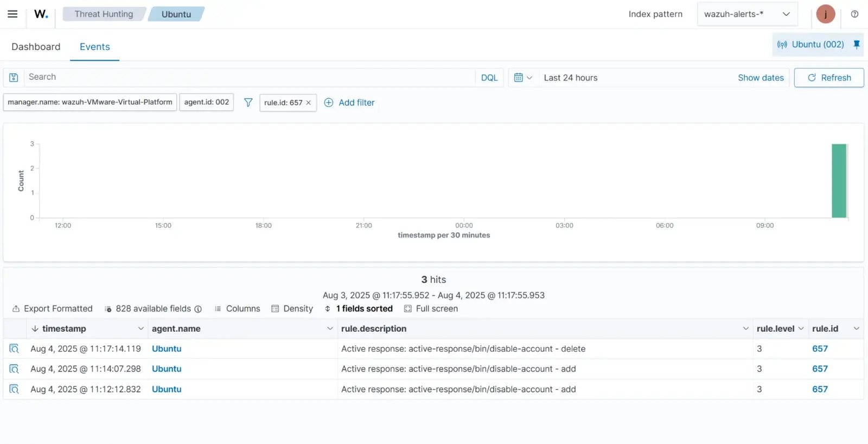Open rule 657 link in 11:14:07 row

click(x=820, y=369)
